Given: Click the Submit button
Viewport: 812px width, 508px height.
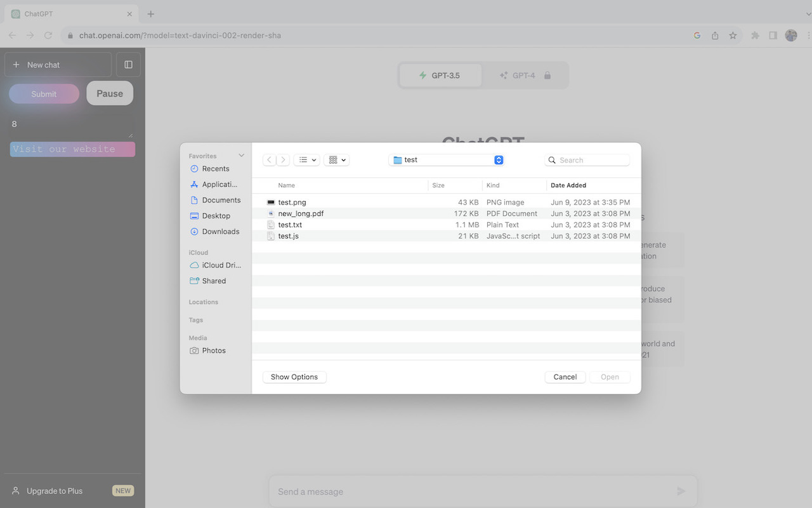Looking at the screenshot, I should click(44, 94).
